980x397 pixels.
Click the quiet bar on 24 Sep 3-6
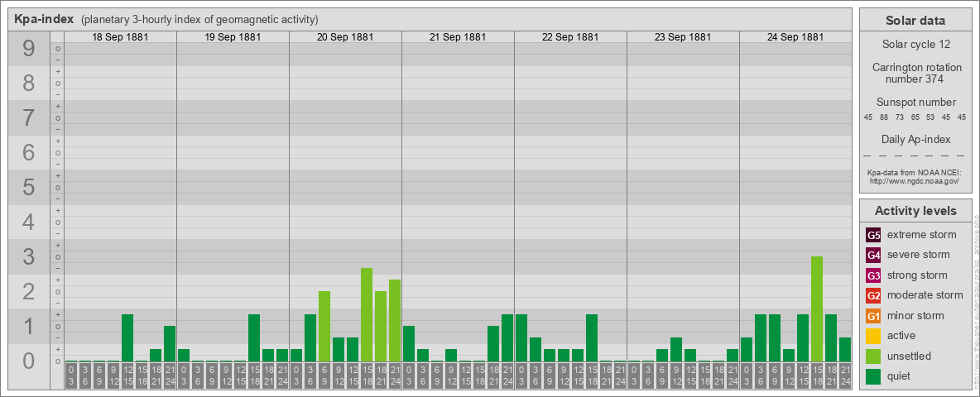coord(760,337)
